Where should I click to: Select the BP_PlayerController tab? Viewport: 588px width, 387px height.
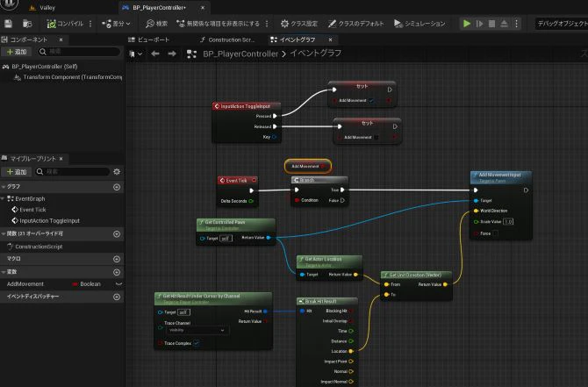coord(160,8)
